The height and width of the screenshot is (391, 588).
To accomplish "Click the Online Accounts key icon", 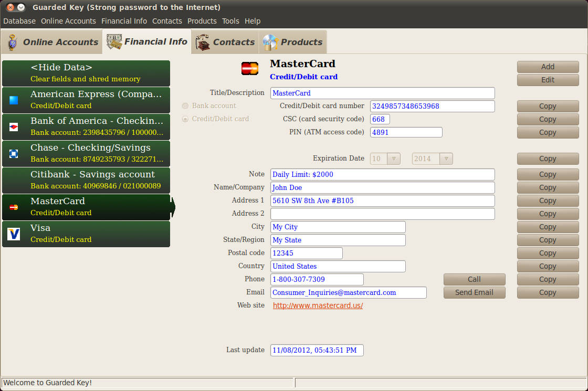I will [x=13, y=42].
